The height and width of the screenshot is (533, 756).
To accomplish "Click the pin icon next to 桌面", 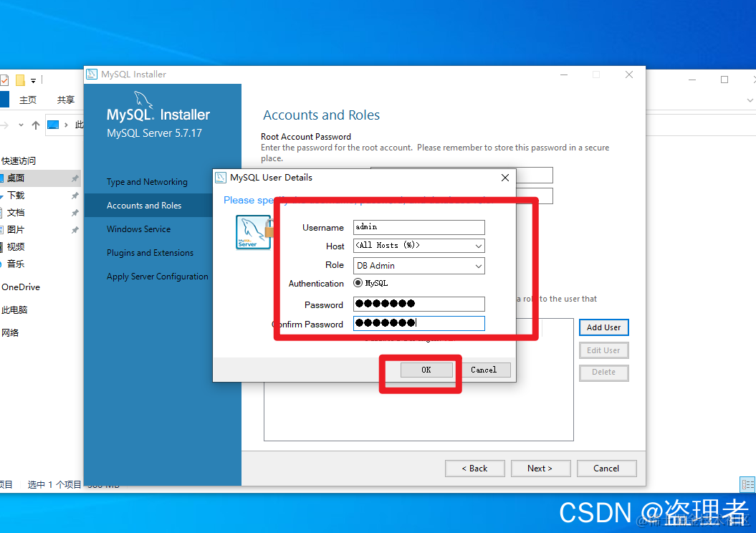I will [x=75, y=178].
